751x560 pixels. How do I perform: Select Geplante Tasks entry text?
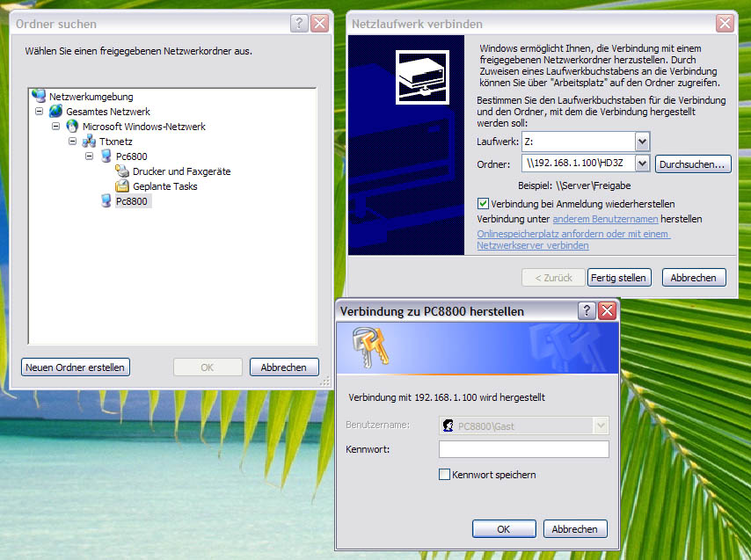(164, 186)
